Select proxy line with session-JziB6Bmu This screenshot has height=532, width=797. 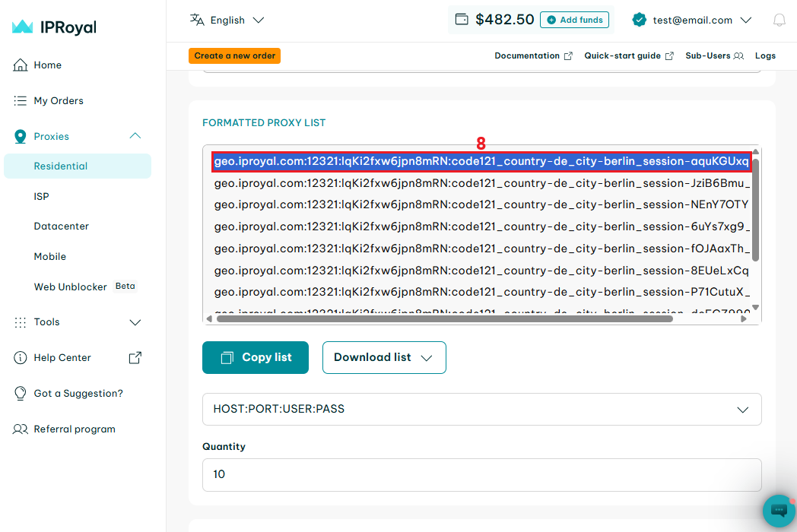(481, 183)
